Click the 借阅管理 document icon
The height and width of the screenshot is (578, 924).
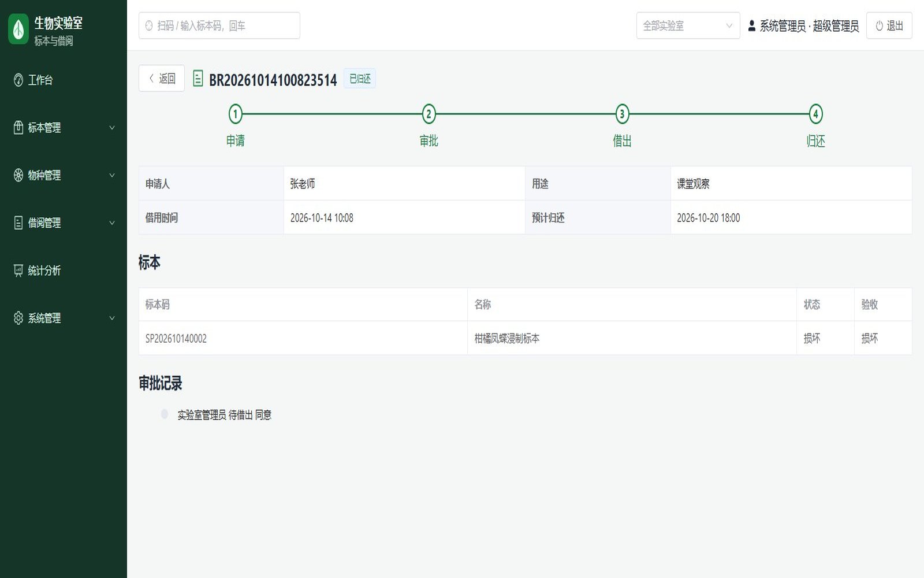(x=18, y=223)
